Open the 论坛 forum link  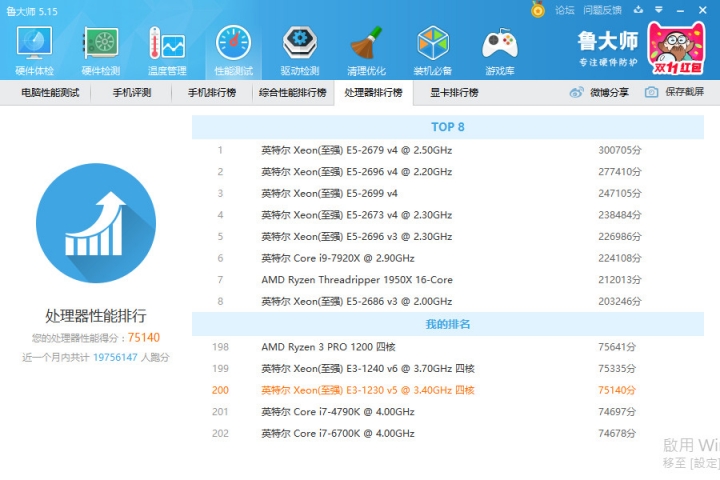[x=564, y=10]
